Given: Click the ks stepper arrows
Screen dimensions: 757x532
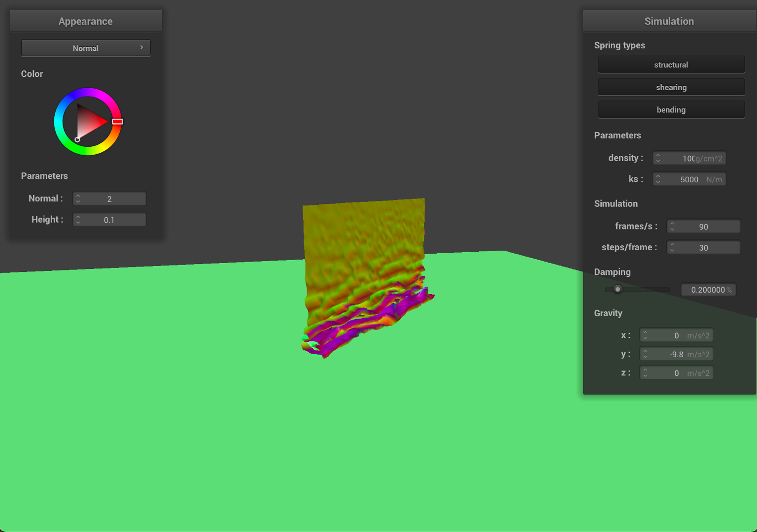Looking at the screenshot, I should pyautogui.click(x=658, y=179).
